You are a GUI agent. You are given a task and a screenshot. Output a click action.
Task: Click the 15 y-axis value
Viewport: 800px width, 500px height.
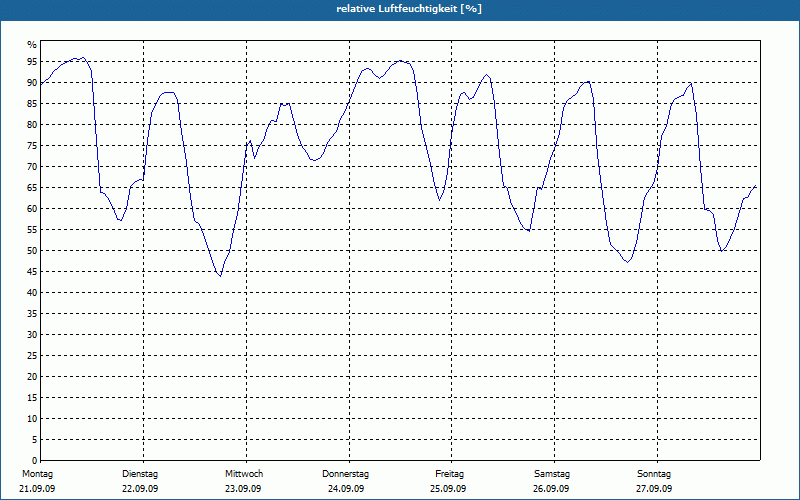point(32,397)
